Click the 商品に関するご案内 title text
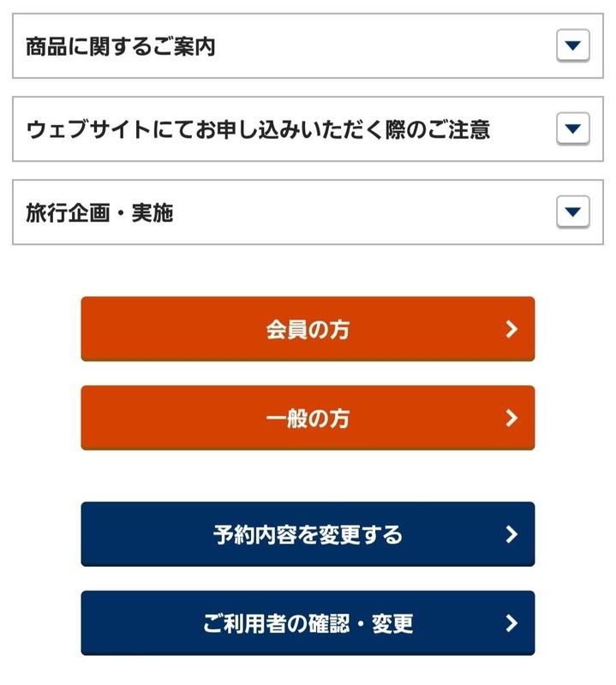The image size is (616, 685). click(121, 46)
